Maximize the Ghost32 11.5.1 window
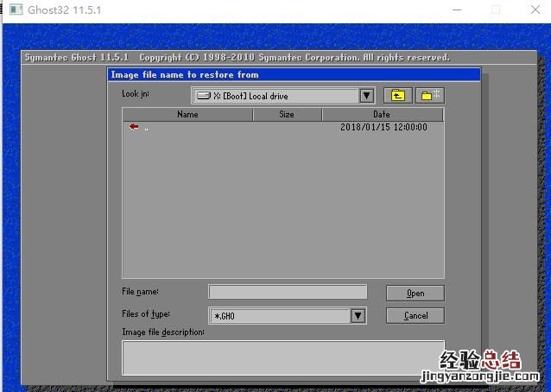This screenshot has width=551, height=392. click(496, 9)
